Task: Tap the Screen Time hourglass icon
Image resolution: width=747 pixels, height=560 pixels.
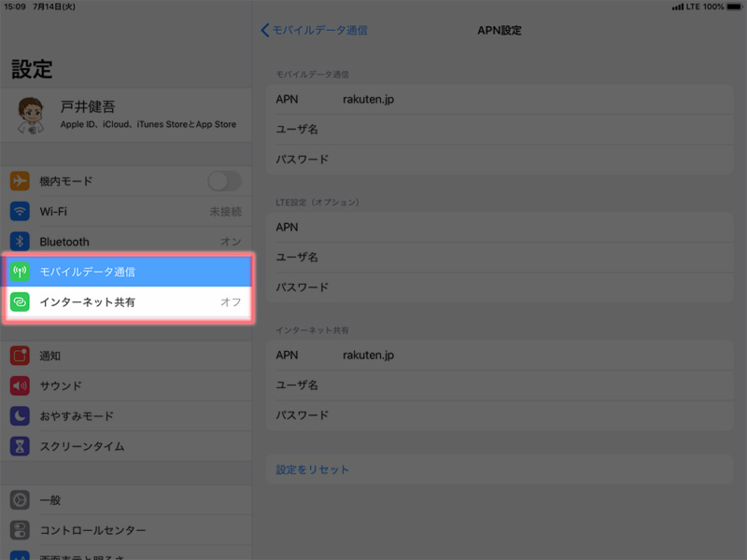Action: (x=20, y=446)
